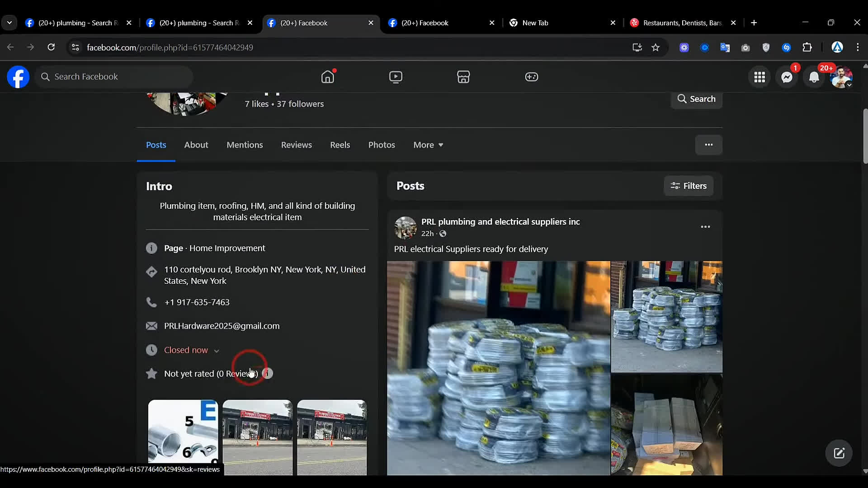Screen dimensions: 868x488
Task: Click the new message compose icon
Action: (839, 453)
